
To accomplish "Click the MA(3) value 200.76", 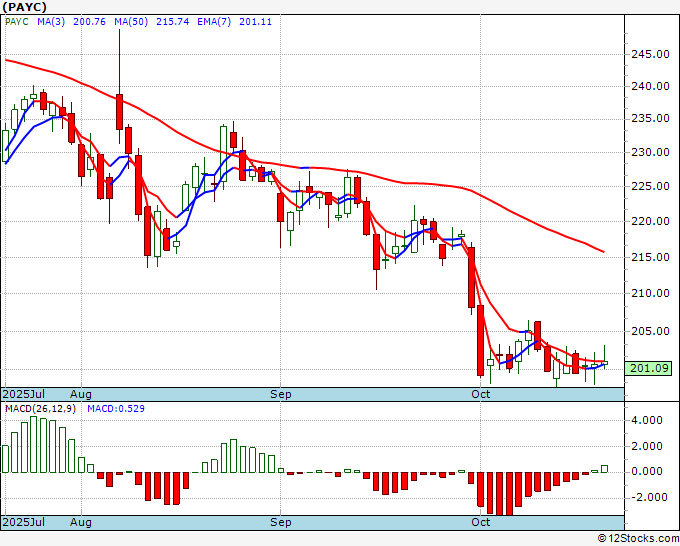I will (89, 22).
